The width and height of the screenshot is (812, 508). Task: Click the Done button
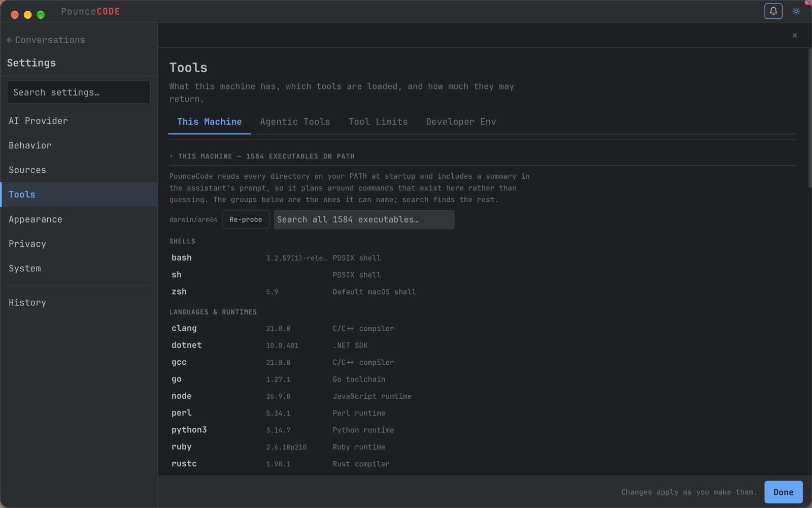tap(783, 492)
